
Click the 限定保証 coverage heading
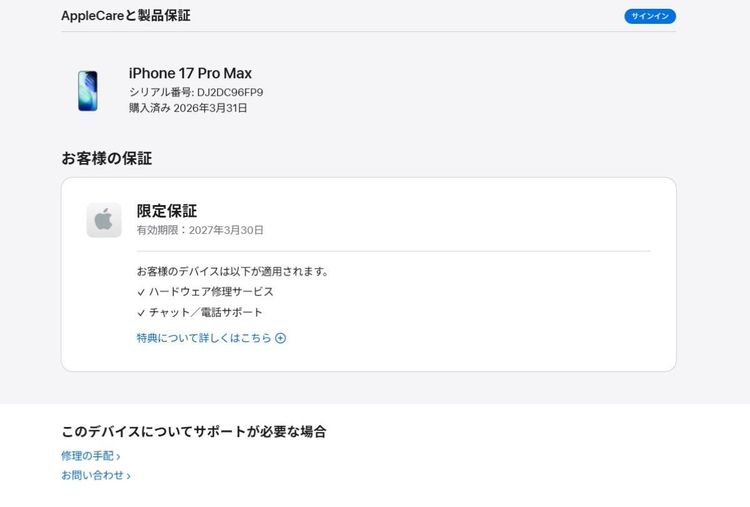coord(167,211)
